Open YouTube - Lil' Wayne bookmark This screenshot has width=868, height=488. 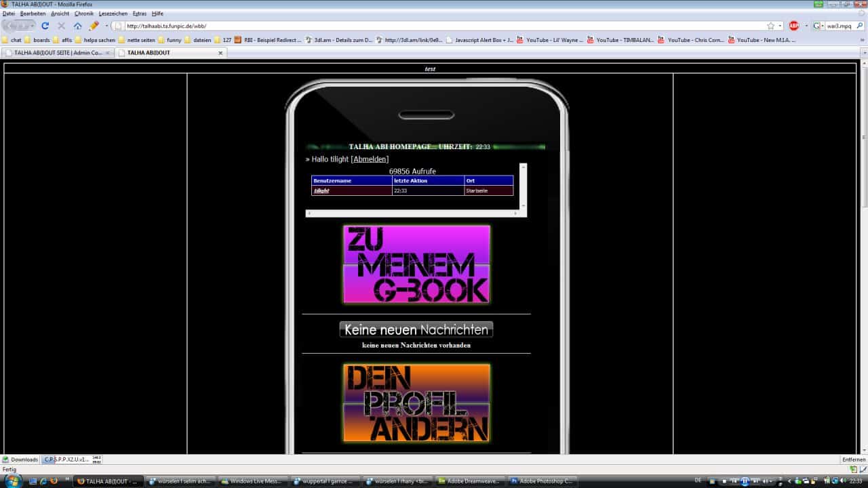tap(550, 40)
